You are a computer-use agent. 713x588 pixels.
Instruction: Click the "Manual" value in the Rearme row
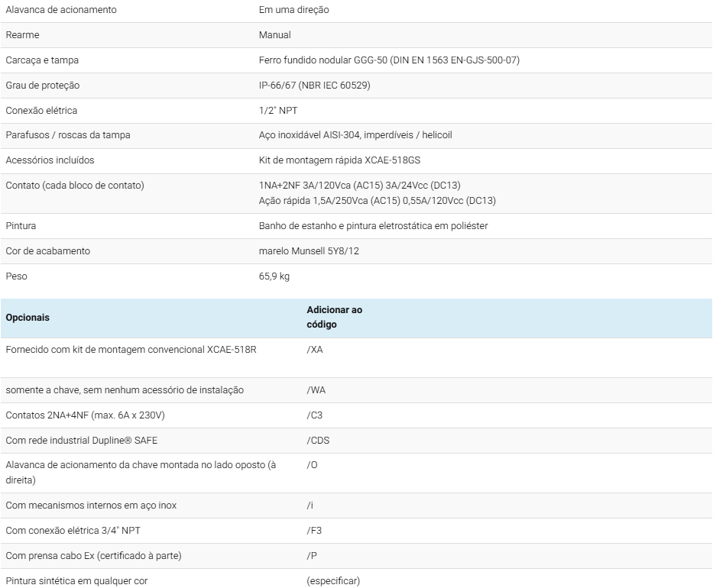click(274, 35)
